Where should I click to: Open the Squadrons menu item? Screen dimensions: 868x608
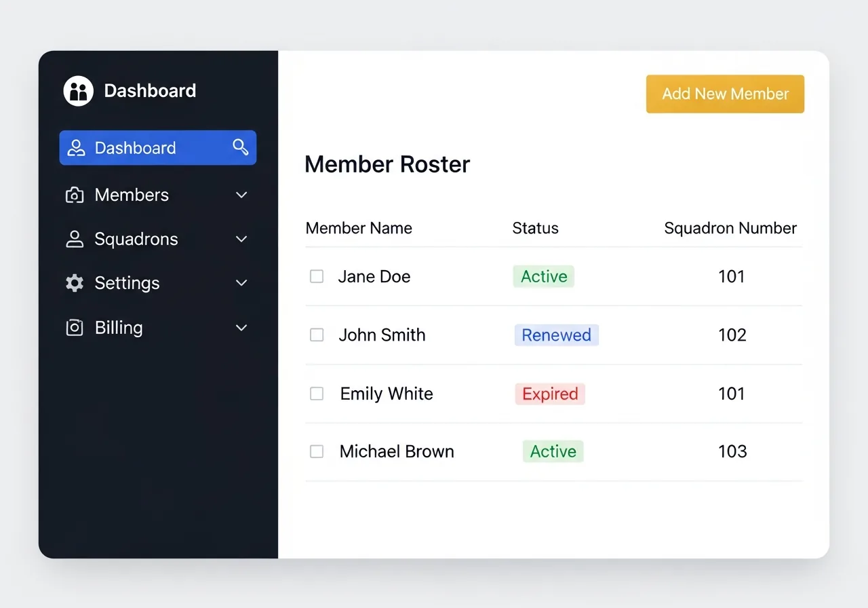[x=158, y=239]
